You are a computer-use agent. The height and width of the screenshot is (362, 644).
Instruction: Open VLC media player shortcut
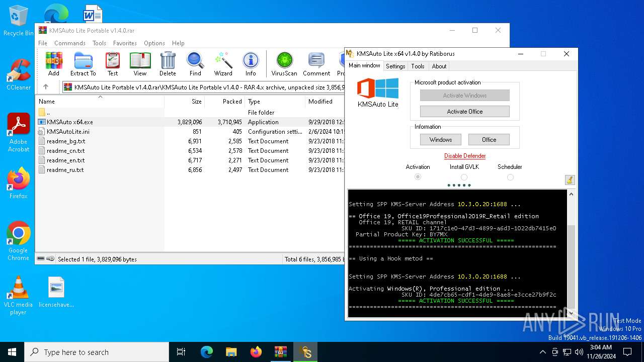click(18, 295)
